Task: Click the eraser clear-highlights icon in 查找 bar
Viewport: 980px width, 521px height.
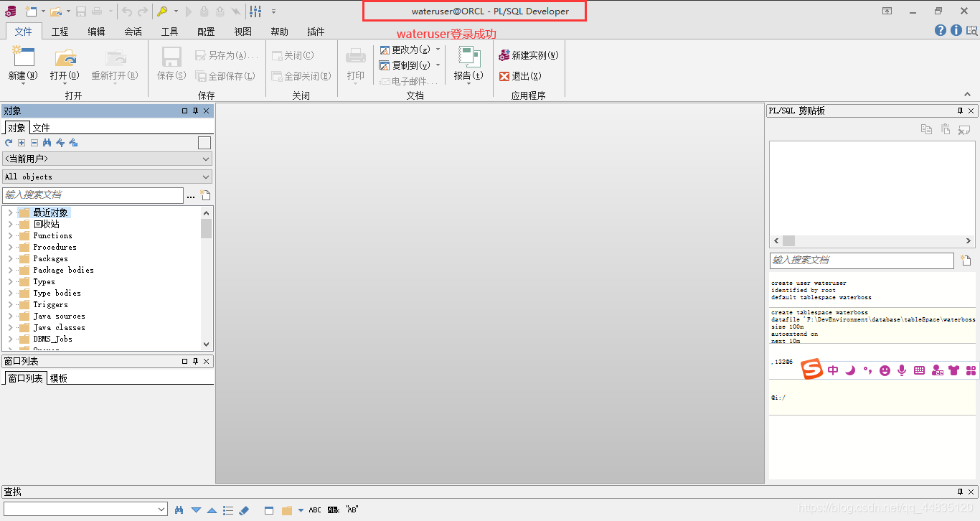Action: coord(243,510)
